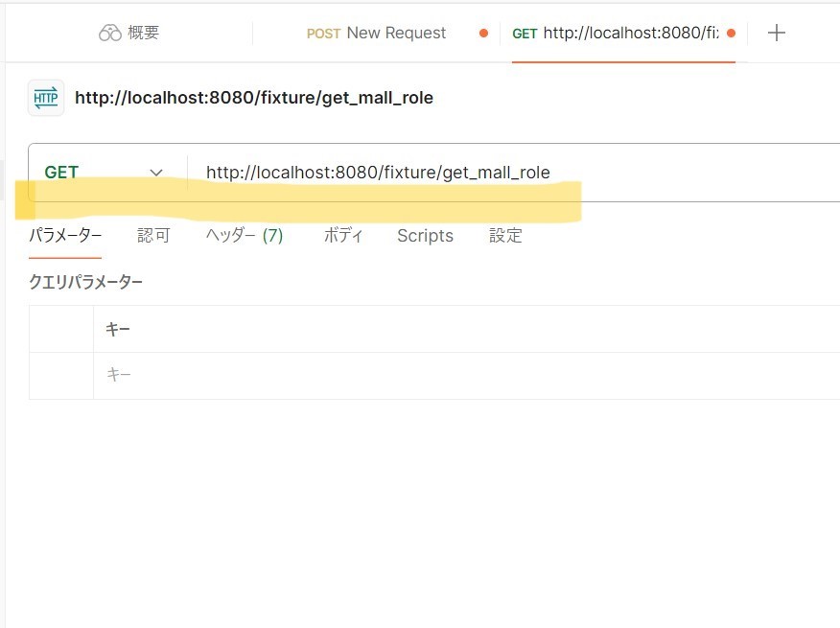Select the GET localhost:8080 request tab
The image size is (840, 628).
(614, 34)
